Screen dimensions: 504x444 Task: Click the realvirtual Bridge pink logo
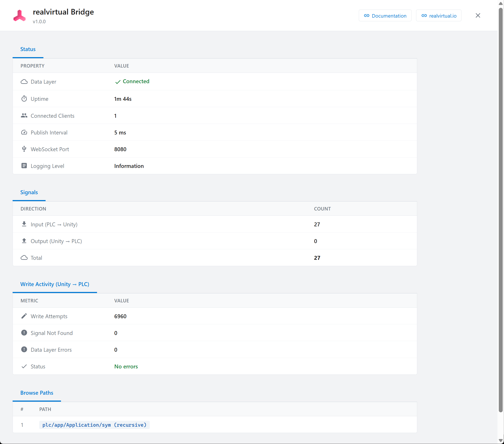tap(20, 16)
